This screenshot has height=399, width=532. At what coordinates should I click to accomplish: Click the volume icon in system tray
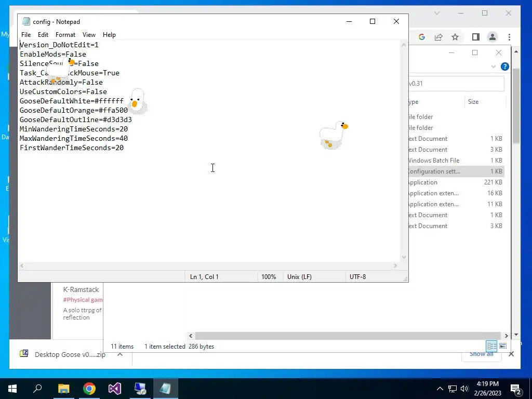click(x=464, y=389)
